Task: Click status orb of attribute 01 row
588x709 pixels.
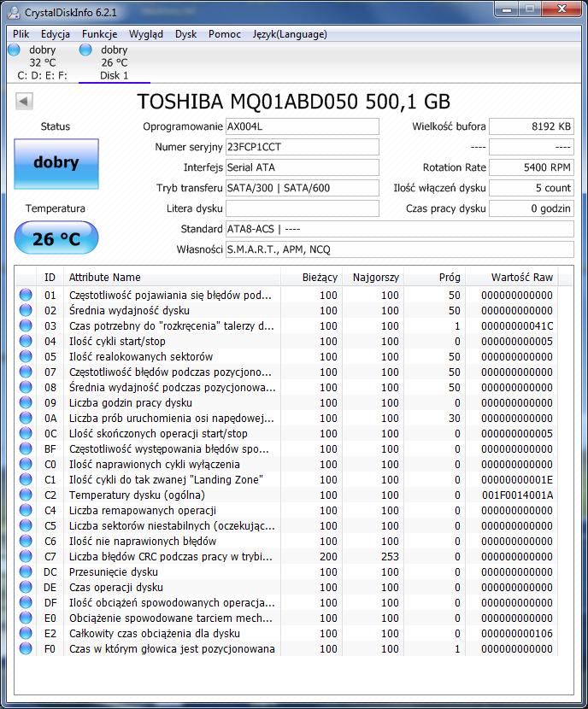Action: click(26, 295)
